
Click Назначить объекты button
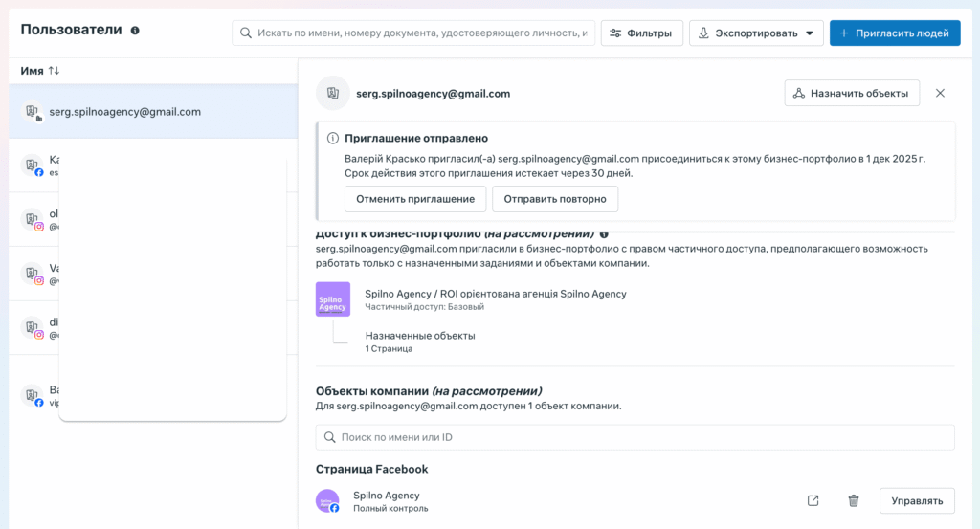click(x=852, y=93)
